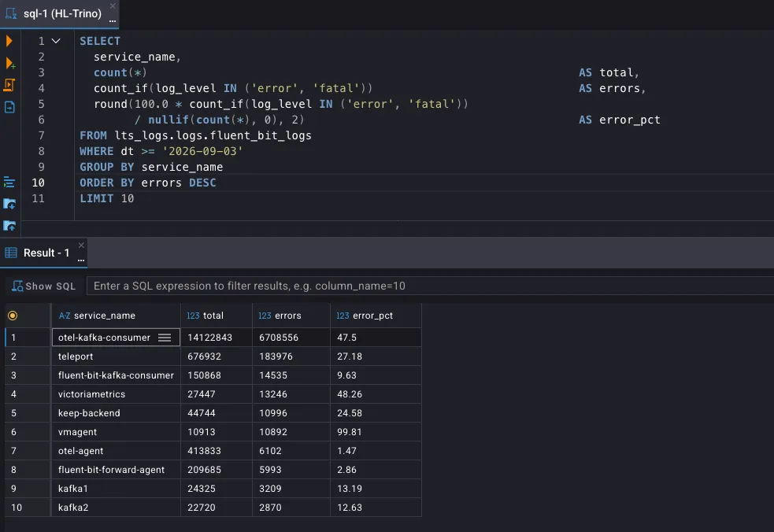Click total value 676932
The width and height of the screenshot is (774, 532).
tap(217, 357)
